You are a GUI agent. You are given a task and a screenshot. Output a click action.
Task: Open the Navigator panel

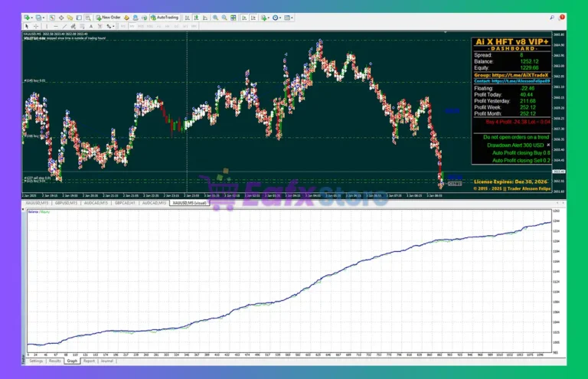[70, 18]
